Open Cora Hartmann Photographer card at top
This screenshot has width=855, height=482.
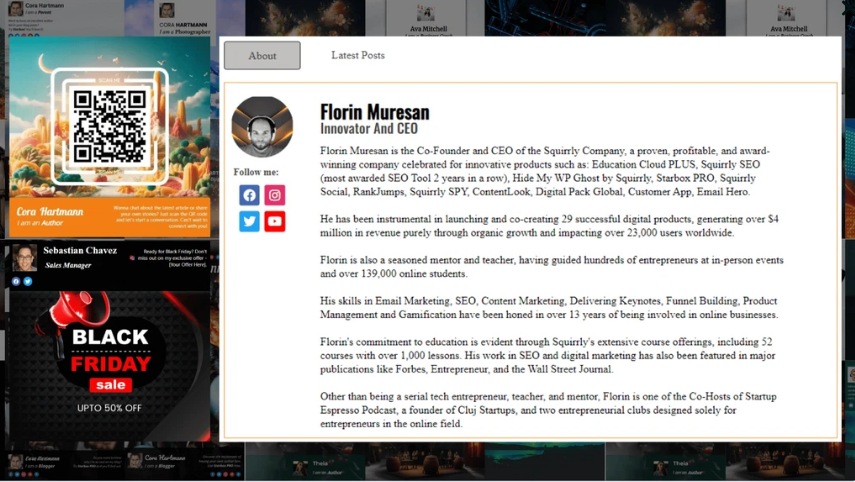185,16
